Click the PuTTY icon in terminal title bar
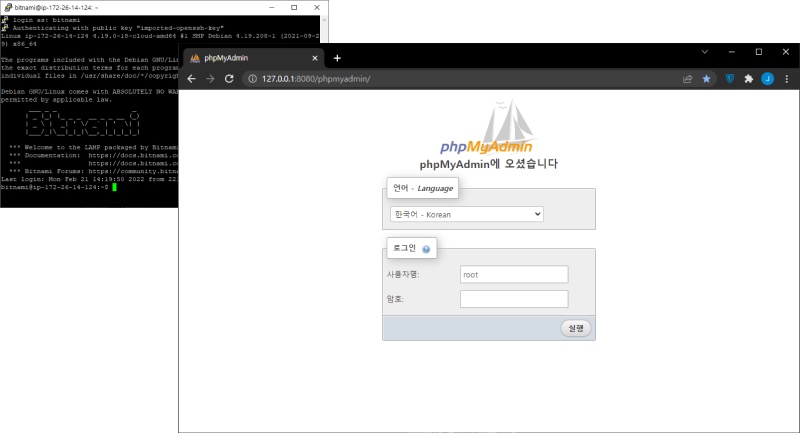This screenshot has height=434, width=800. click(x=6, y=6)
